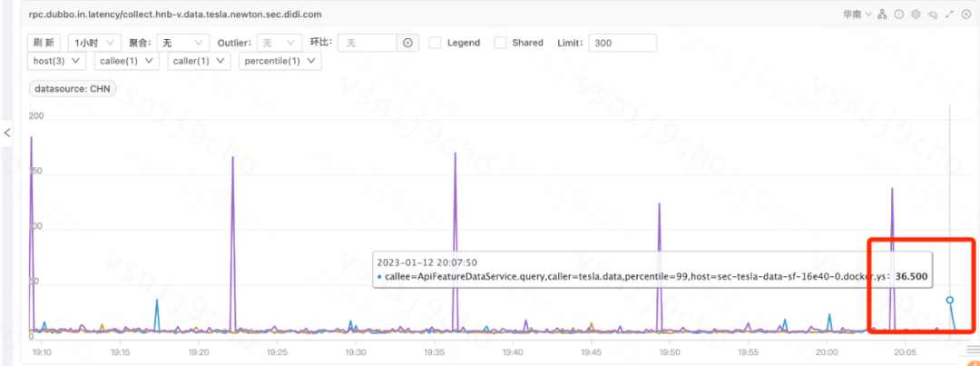The height and width of the screenshot is (366, 980).
Task: Toggle the Shared checkbox
Action: click(x=500, y=43)
